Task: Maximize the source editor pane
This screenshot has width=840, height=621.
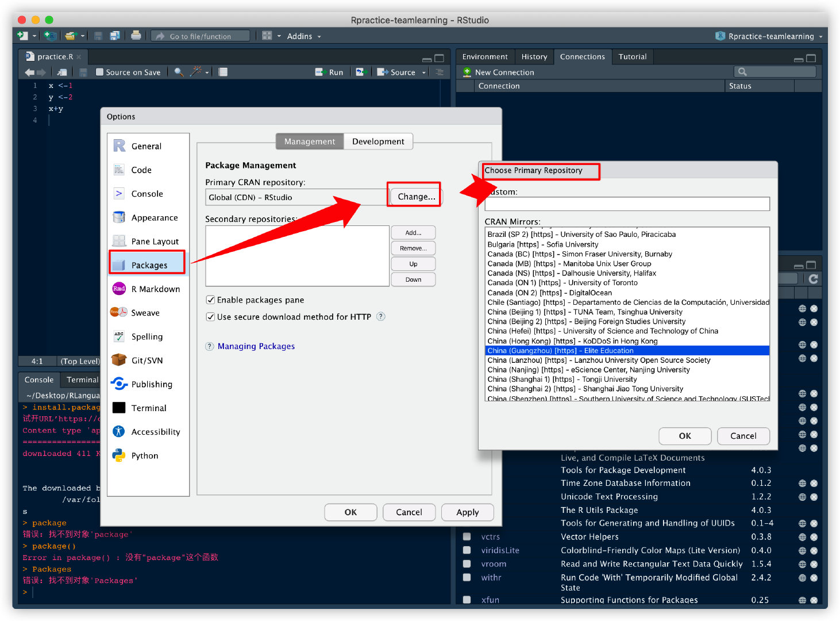Action: (x=440, y=58)
